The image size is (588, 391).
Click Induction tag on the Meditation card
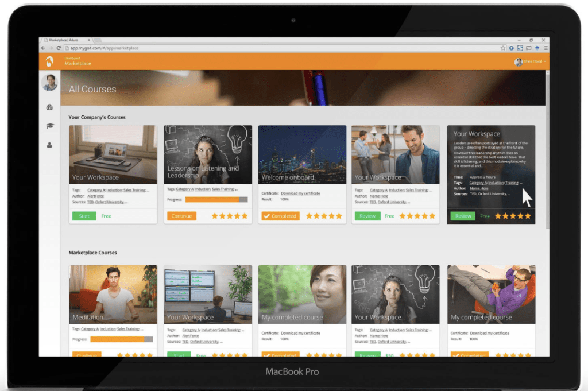click(x=108, y=329)
